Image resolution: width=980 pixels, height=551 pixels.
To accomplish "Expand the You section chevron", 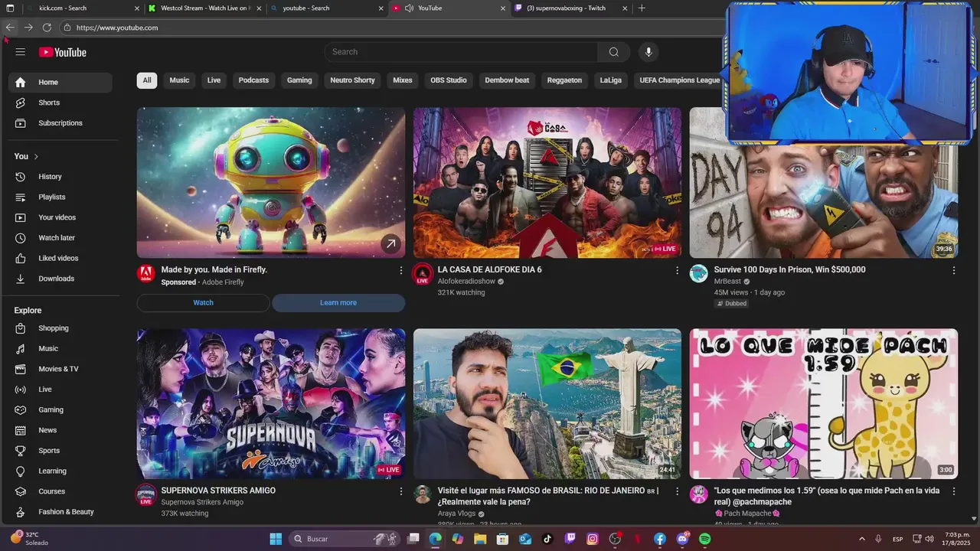I will [x=36, y=156].
